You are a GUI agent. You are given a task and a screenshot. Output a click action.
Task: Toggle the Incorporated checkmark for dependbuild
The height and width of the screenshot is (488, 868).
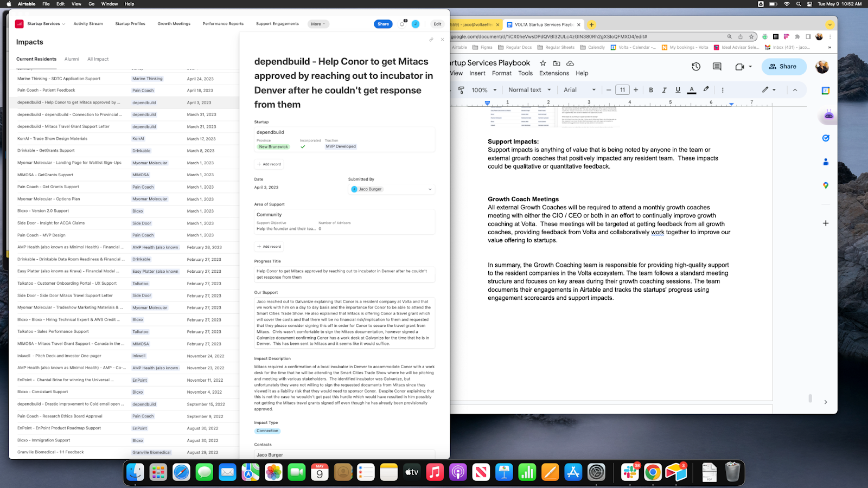(x=303, y=146)
